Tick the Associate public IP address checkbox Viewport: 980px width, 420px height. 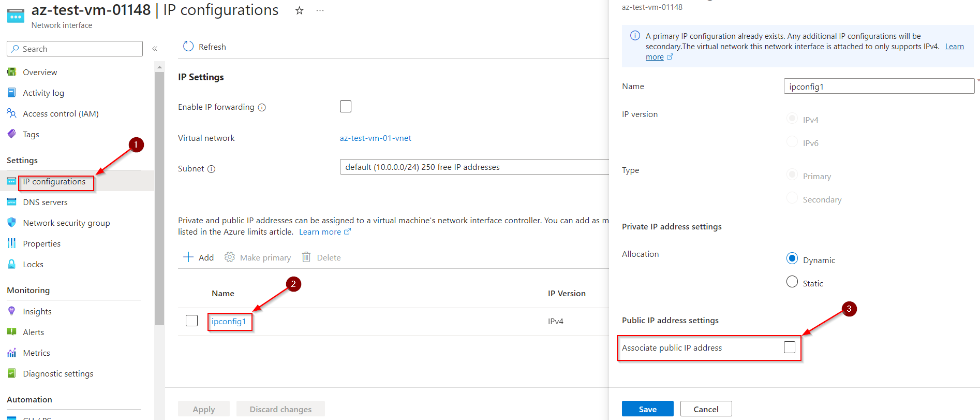[790, 347]
